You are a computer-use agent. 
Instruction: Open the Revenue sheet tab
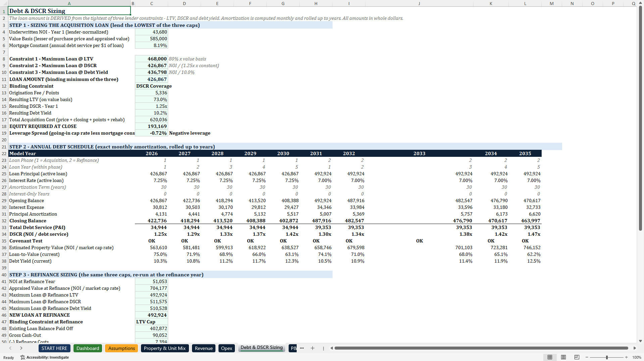204,348
